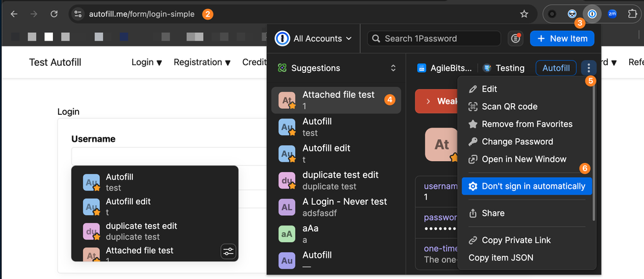Click the username field in item details
Viewport: 644px width, 279px height.
(436, 191)
